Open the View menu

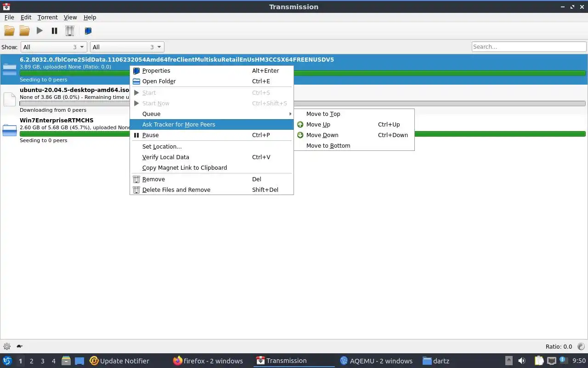(x=70, y=17)
